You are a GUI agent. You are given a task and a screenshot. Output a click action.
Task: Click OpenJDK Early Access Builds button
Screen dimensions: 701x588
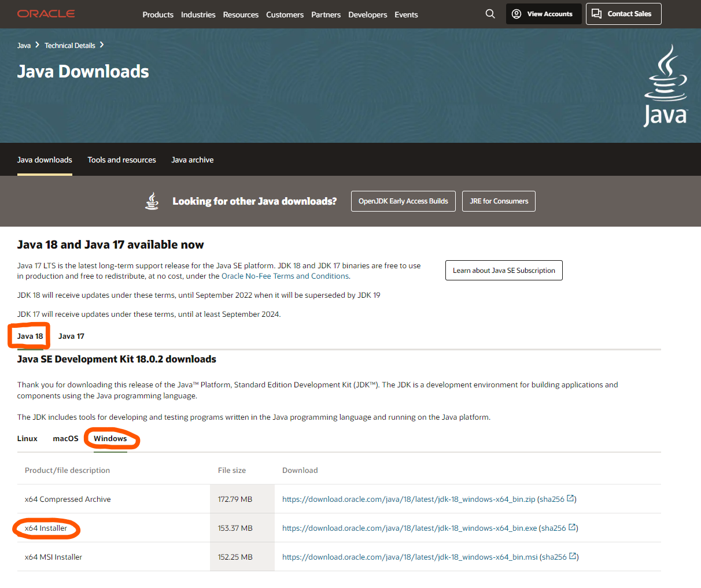pos(403,201)
